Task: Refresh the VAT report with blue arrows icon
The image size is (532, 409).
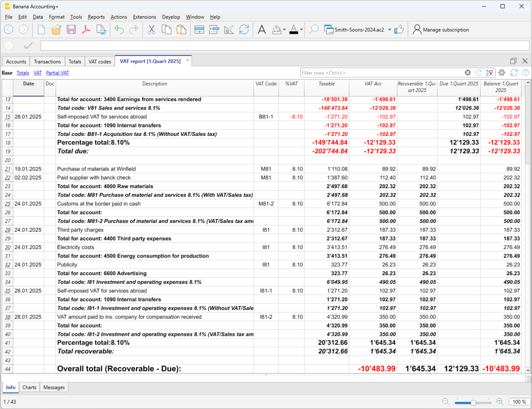Action: pos(514,73)
